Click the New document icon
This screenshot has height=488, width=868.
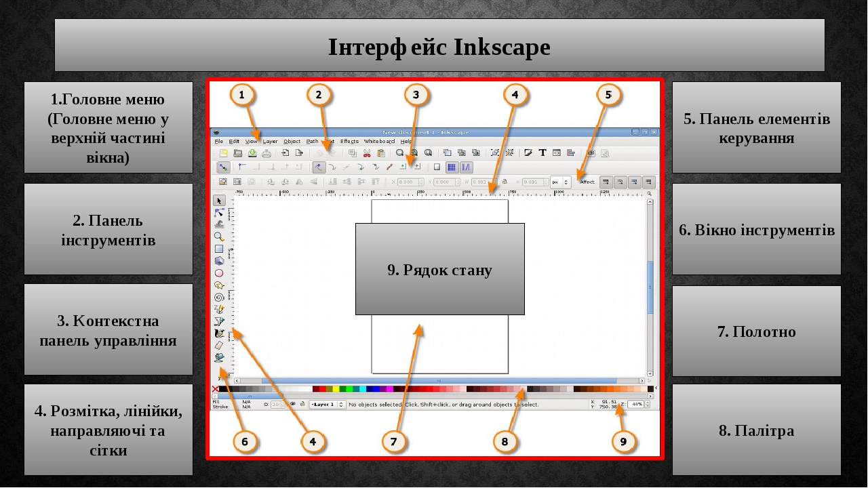[x=224, y=153]
